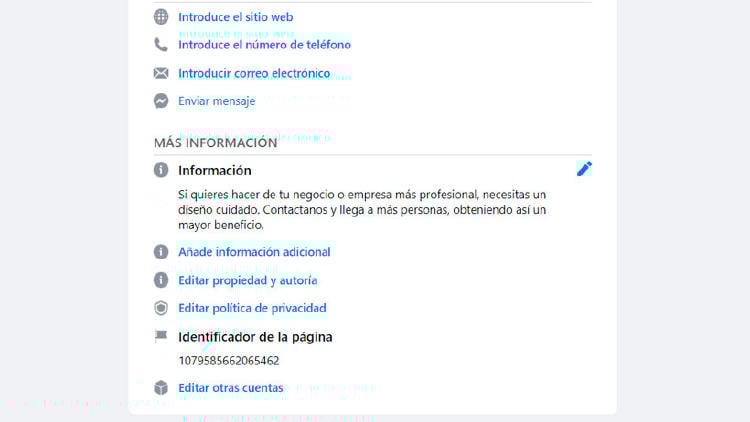Open Editar política de privacidad
750x422 pixels.
click(252, 308)
